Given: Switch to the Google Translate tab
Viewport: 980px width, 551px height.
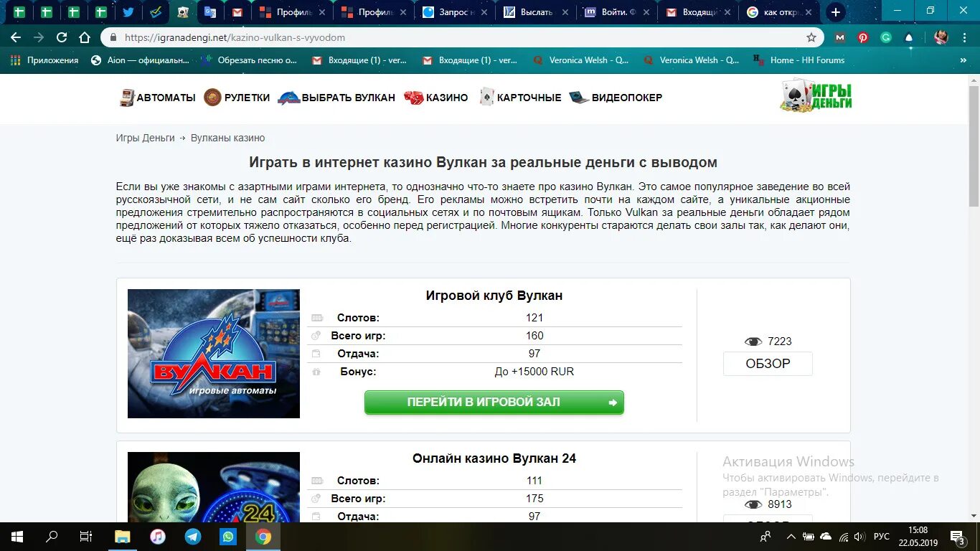Looking at the screenshot, I should 210,12.
